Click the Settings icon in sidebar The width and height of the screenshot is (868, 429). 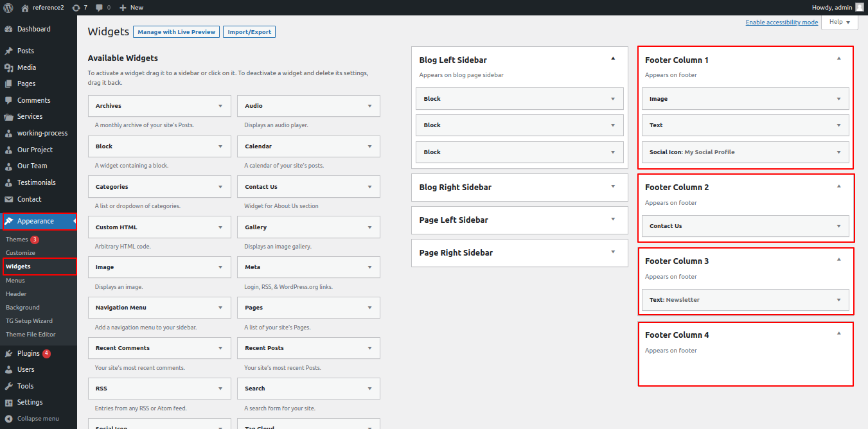[8, 403]
